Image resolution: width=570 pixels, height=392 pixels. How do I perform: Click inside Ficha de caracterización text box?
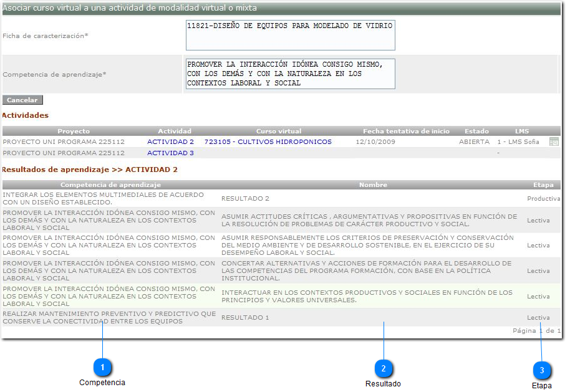[291, 36]
